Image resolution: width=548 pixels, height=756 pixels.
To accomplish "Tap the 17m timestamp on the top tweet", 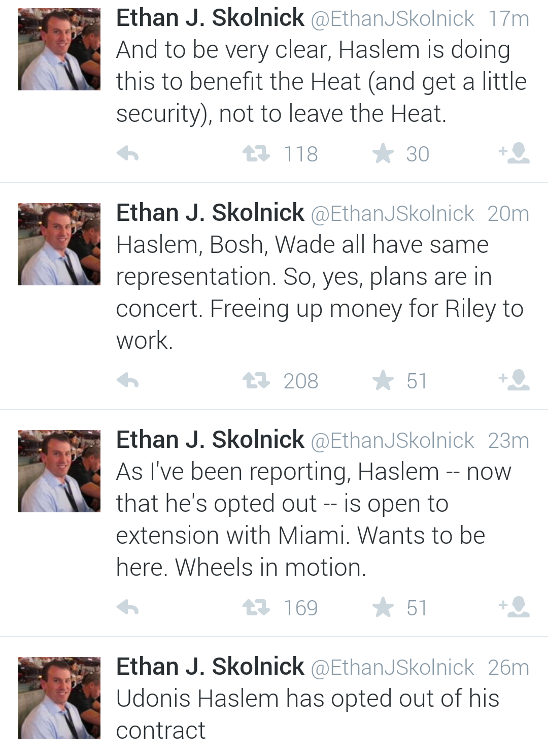I will click(508, 19).
